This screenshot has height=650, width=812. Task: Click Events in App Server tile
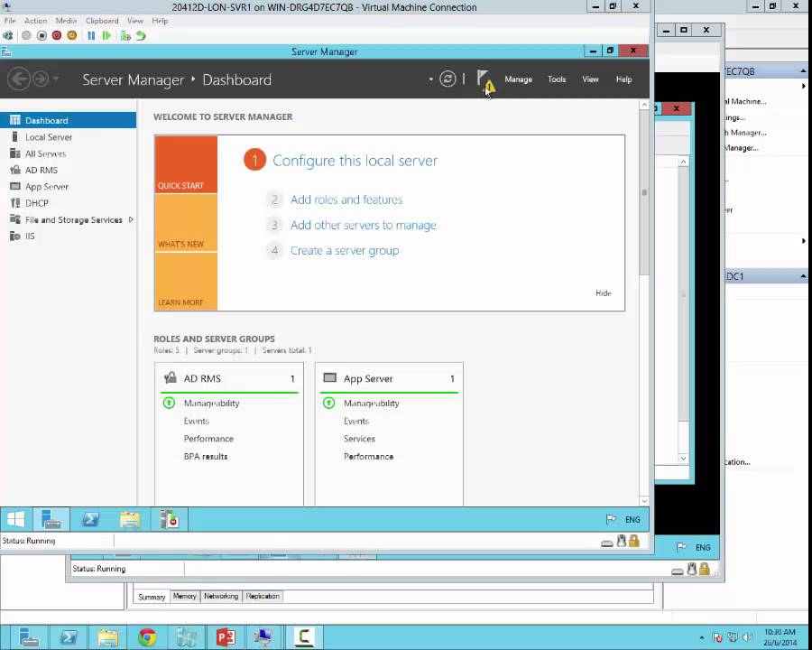click(356, 421)
